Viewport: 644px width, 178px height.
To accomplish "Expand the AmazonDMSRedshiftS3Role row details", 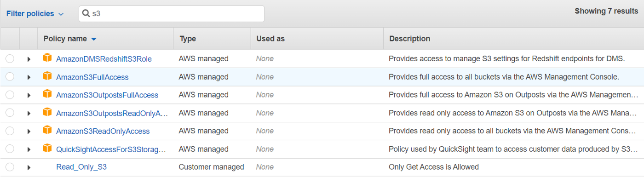I will [29, 59].
